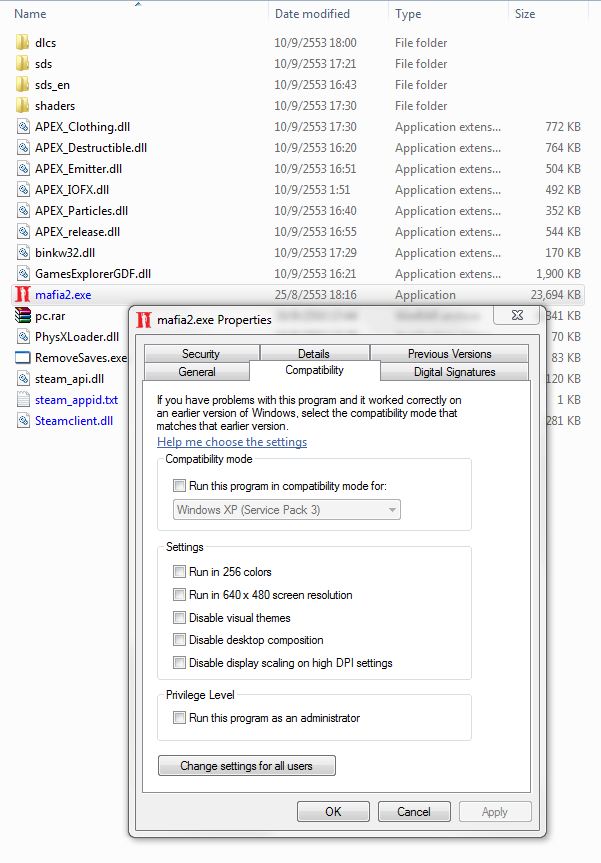Check Run in 640 x 480 resolution
601x863 pixels.
click(179, 594)
